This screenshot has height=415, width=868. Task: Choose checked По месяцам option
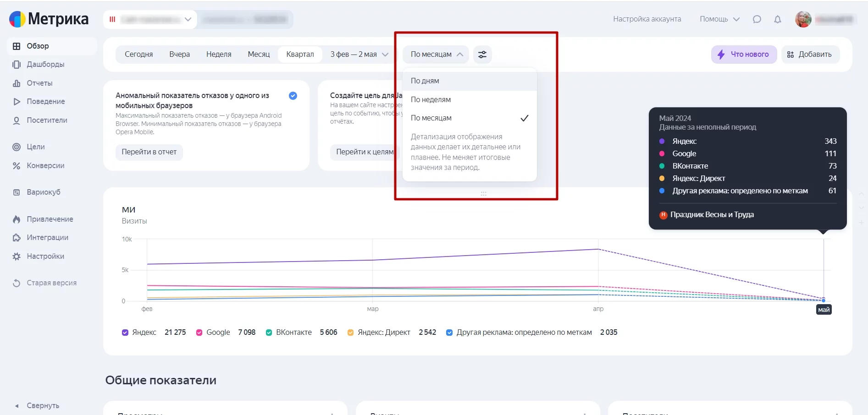click(470, 118)
